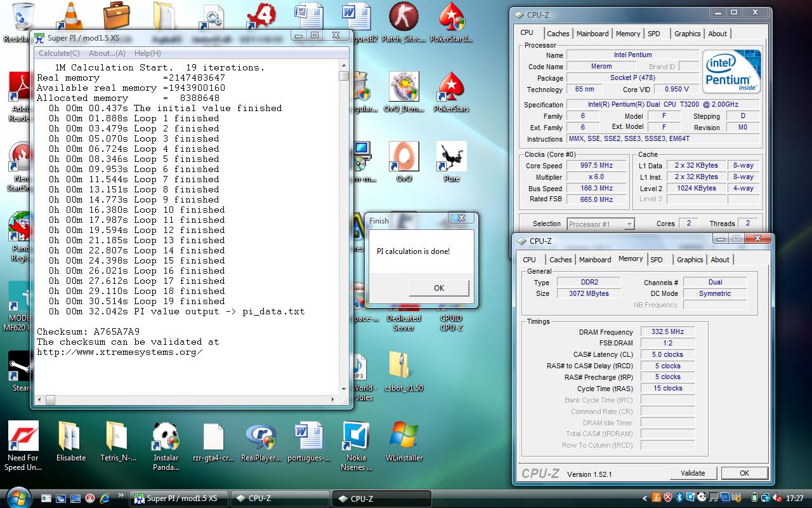
Task: Click Super PI horizontal scrollbar left arrow
Action: [x=41, y=399]
